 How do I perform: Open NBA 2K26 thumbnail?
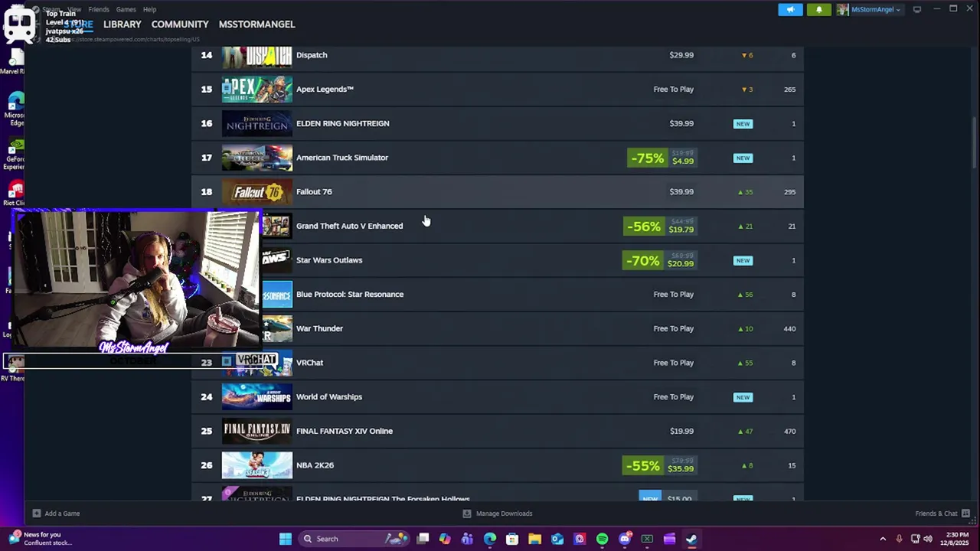click(256, 465)
